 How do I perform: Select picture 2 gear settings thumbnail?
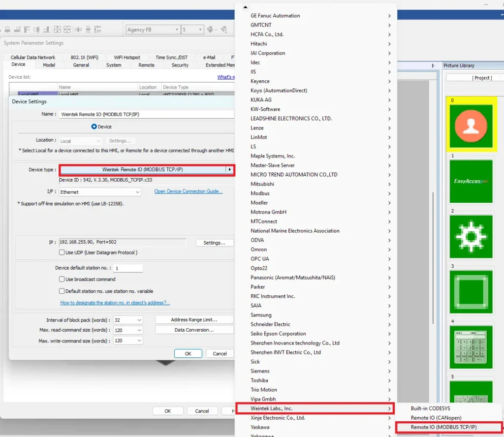471,237
